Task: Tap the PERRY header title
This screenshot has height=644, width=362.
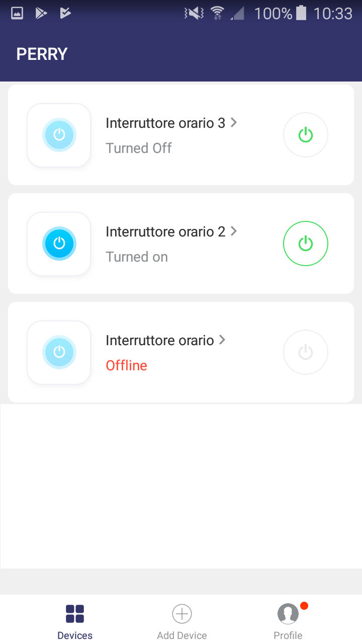Action: (42, 54)
